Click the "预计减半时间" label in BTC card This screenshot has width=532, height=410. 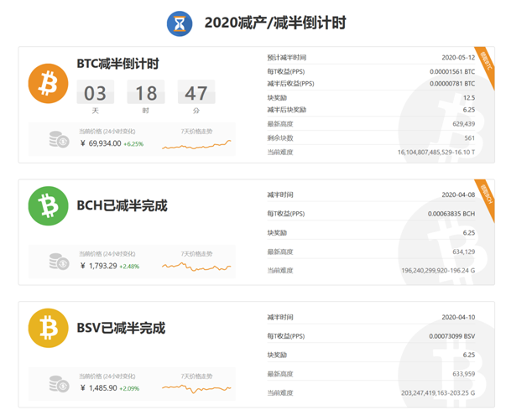pyautogui.click(x=287, y=58)
